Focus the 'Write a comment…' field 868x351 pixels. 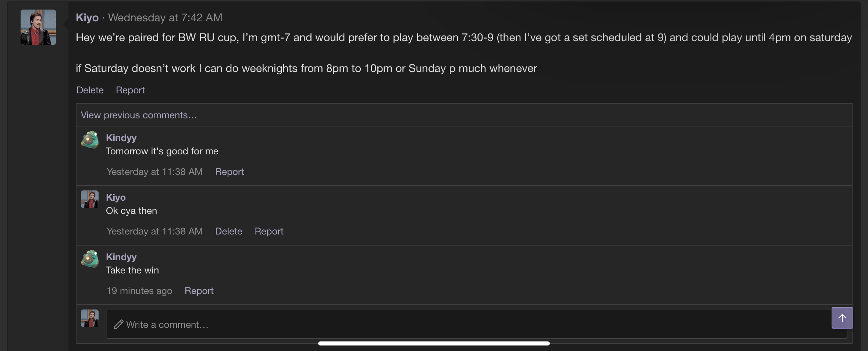[x=441, y=325]
